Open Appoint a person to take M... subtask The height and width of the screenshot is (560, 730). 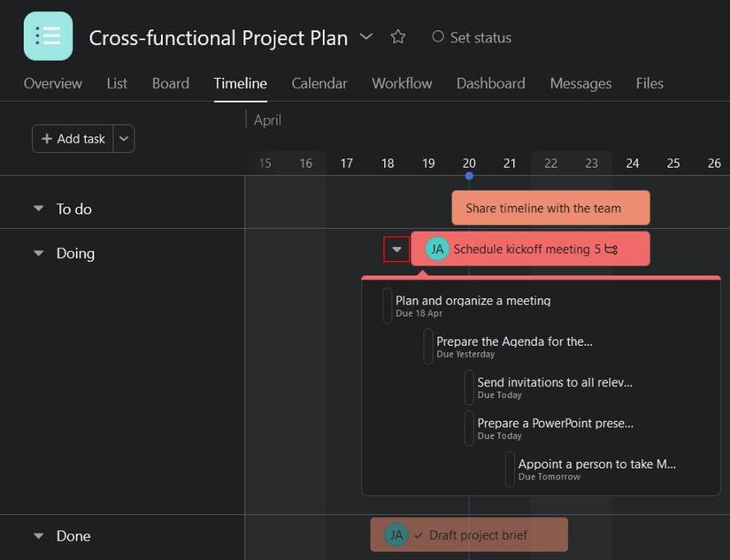(x=597, y=464)
